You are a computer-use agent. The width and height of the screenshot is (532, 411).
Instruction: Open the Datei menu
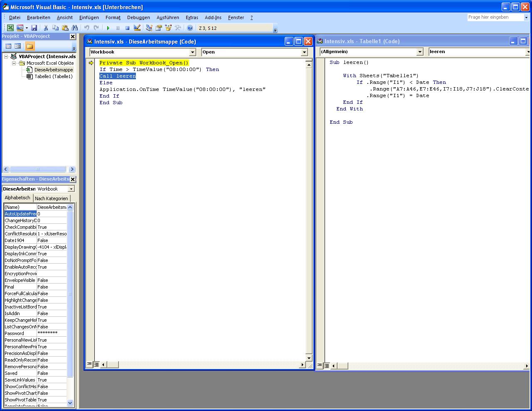pyautogui.click(x=15, y=17)
